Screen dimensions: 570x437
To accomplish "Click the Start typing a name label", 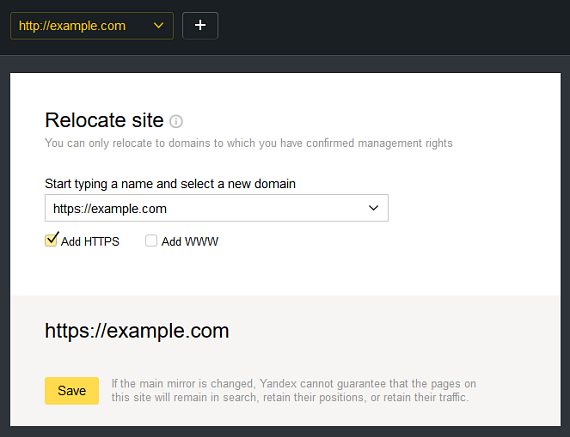I will coord(170,184).
